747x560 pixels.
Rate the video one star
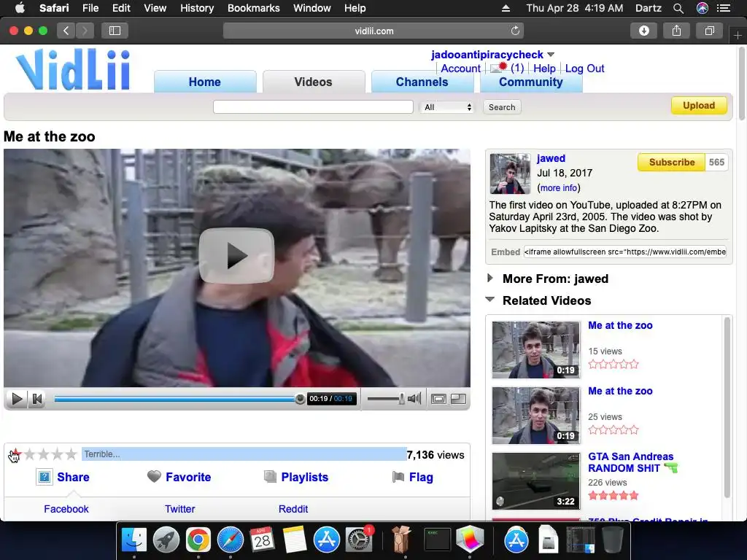pyautogui.click(x=15, y=454)
